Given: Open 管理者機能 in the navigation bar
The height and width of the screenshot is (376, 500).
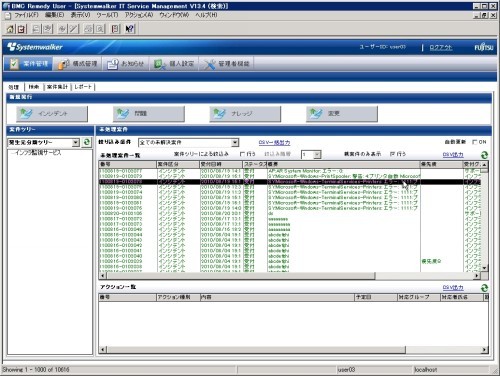Looking at the screenshot, I should pyautogui.click(x=227, y=64).
